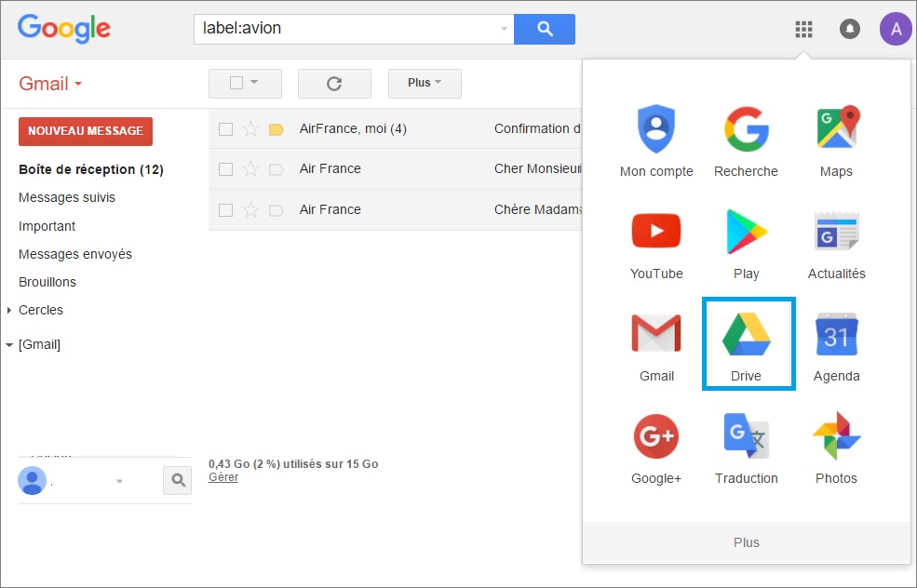Click the chat search magnifier button
This screenshot has height=588, width=917.
click(178, 480)
